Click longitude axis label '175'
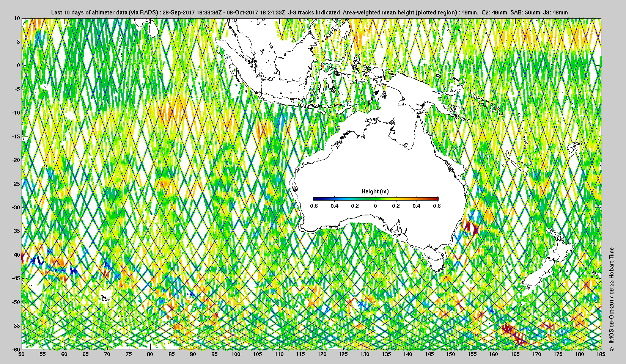The height and width of the screenshot is (364, 626). click(558, 354)
